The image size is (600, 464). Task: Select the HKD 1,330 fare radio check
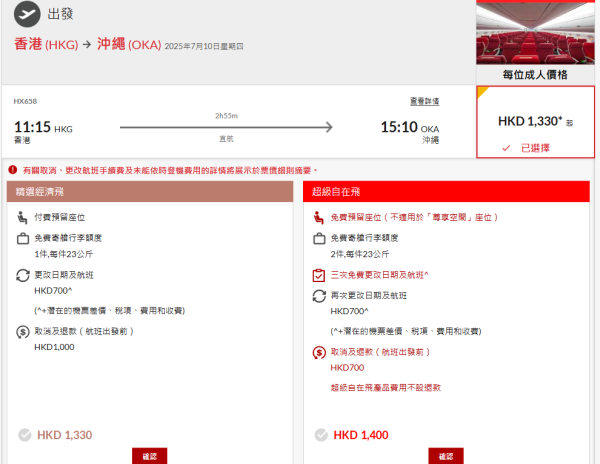(x=25, y=435)
